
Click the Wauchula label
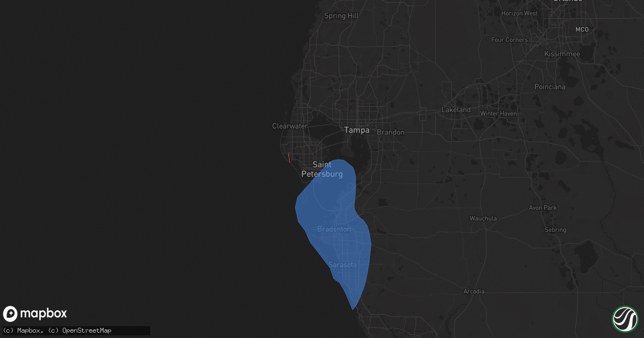point(483,218)
